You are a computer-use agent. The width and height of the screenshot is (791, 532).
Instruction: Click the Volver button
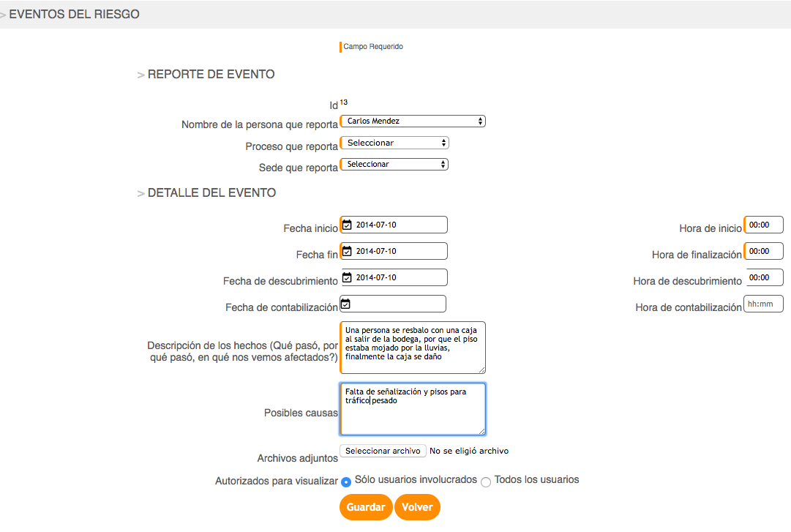417,507
